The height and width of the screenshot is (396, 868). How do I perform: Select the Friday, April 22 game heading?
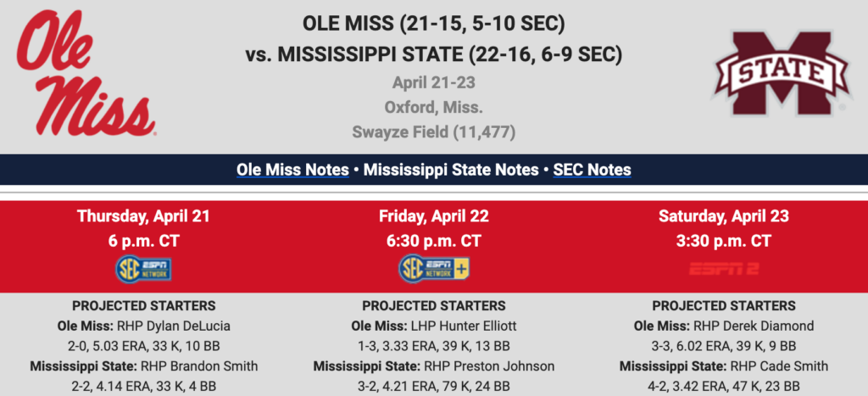(434, 216)
